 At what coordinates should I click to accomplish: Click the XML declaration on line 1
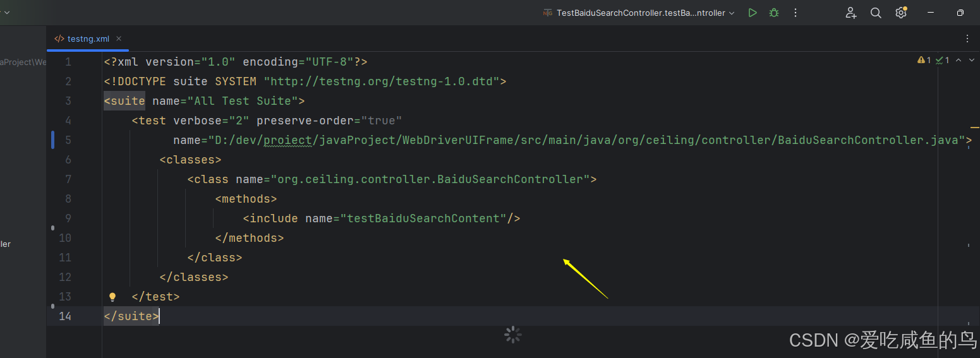(236, 62)
